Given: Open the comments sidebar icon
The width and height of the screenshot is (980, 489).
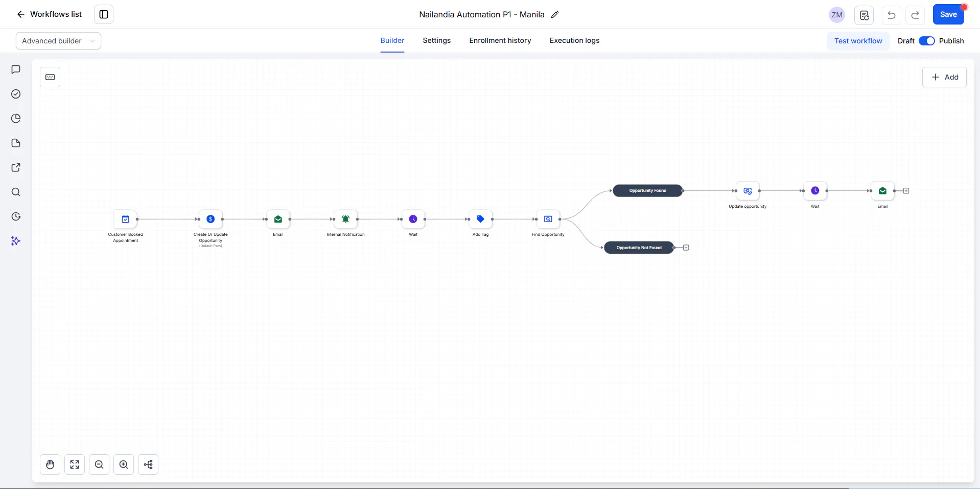Looking at the screenshot, I should pos(16,69).
